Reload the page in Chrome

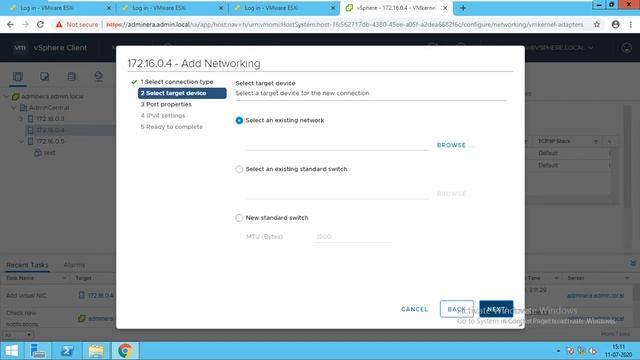tap(40, 25)
